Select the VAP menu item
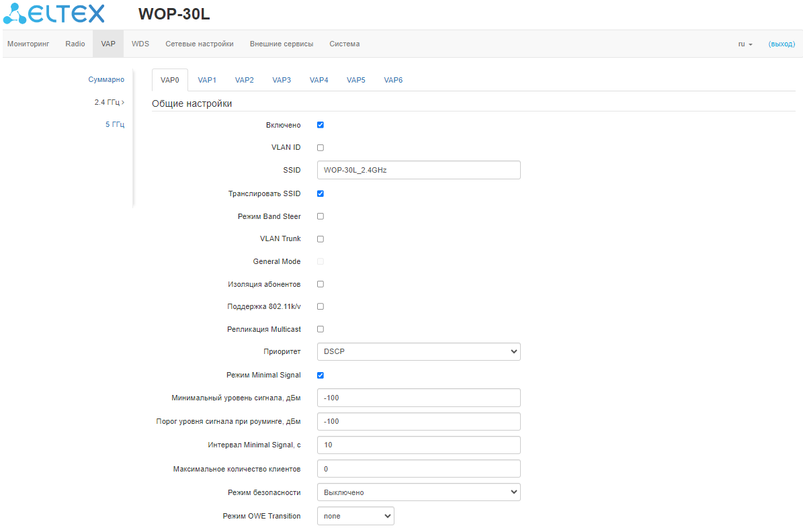803x532 pixels. point(108,44)
